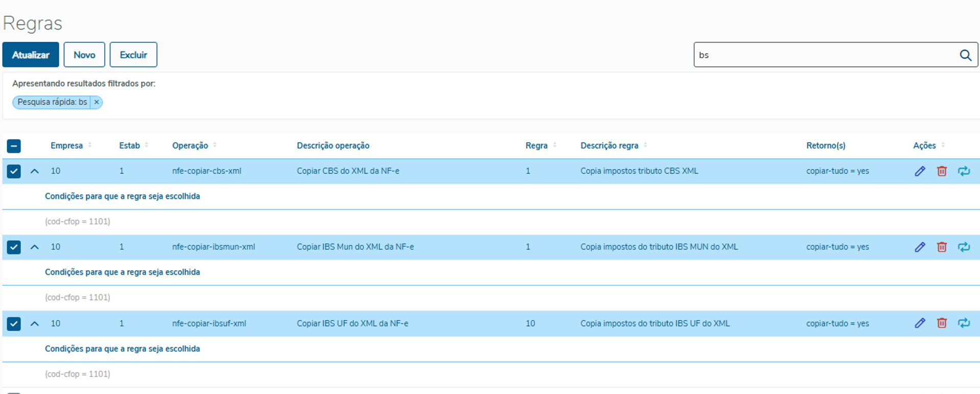Click the Atualizar button
Viewport: 980px width, 394px height.
point(31,55)
